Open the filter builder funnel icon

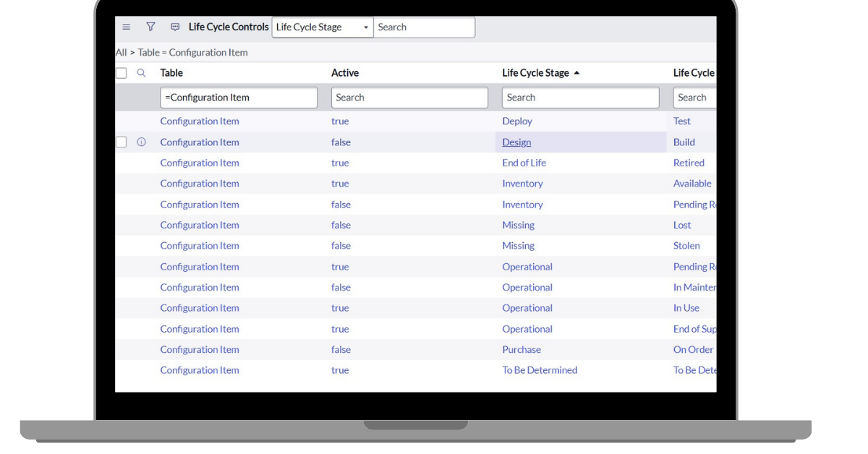(150, 27)
